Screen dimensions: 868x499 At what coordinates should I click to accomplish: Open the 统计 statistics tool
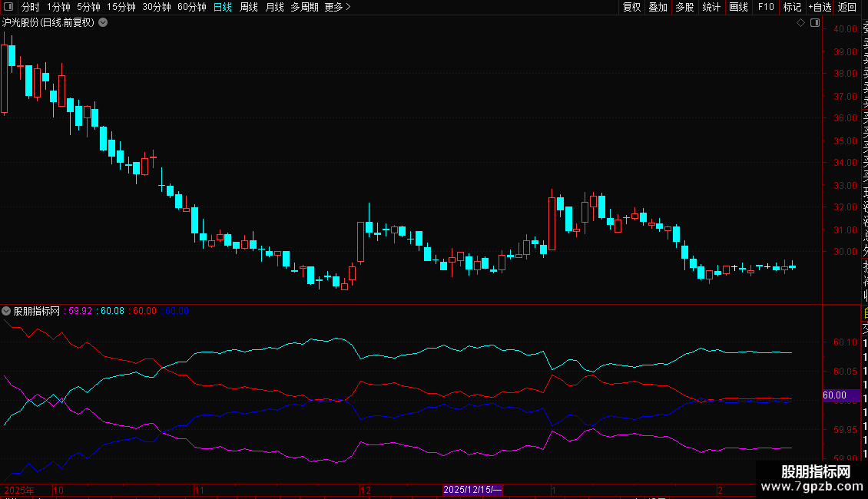(711, 7)
